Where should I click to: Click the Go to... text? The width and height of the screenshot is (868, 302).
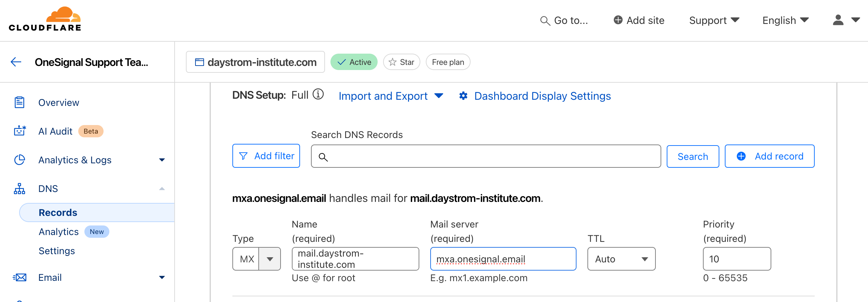pos(571,20)
